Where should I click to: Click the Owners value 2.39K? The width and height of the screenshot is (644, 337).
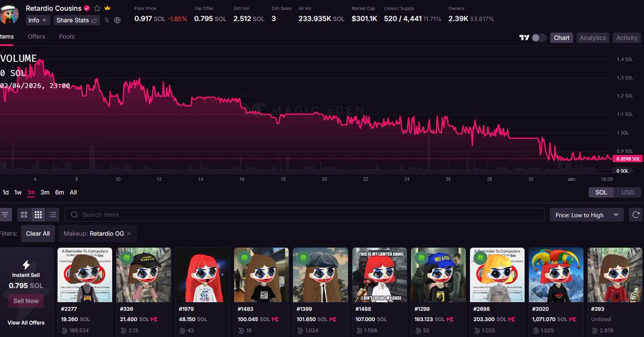click(x=458, y=19)
